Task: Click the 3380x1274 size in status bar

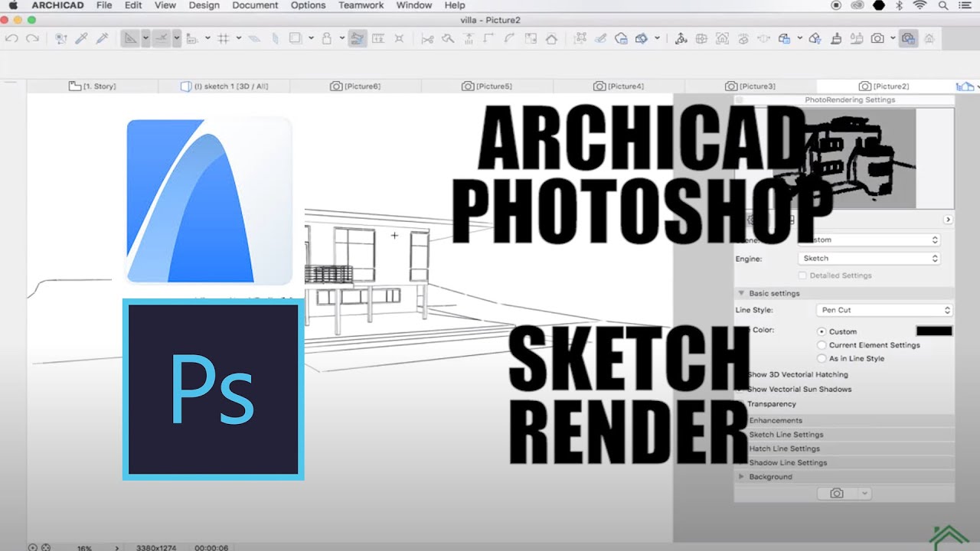Action: point(157,548)
